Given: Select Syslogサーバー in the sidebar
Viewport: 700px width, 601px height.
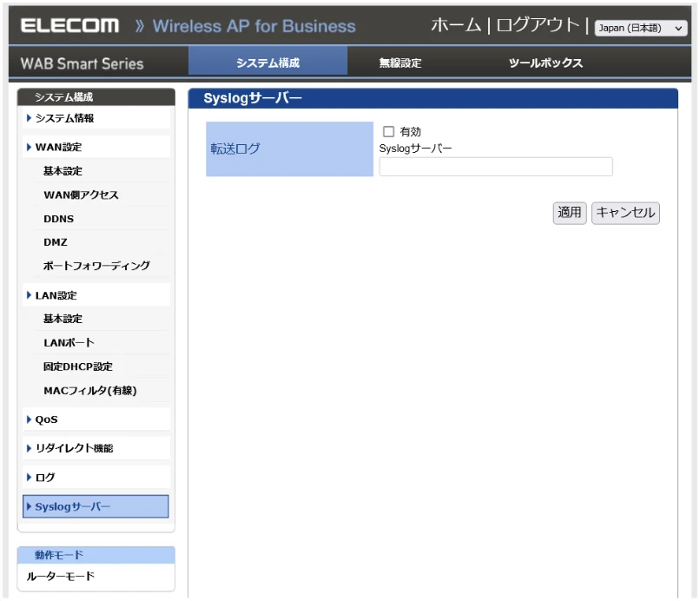Looking at the screenshot, I should (x=96, y=506).
